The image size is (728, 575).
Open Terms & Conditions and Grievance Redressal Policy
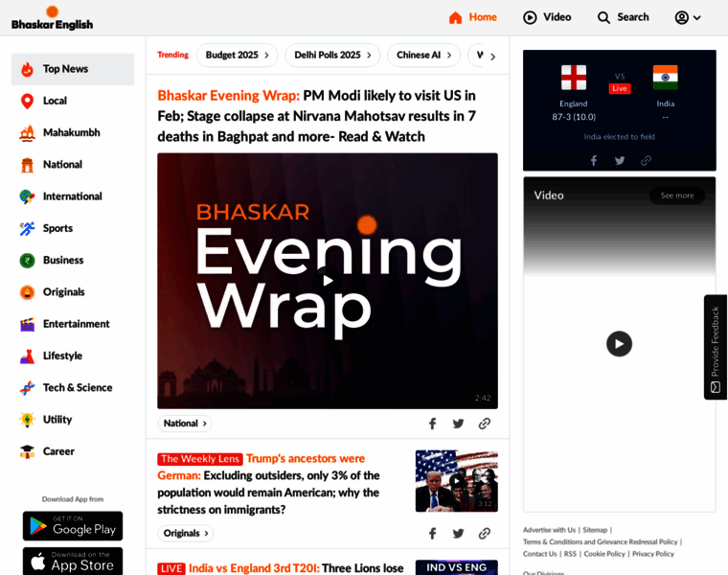[x=601, y=542]
